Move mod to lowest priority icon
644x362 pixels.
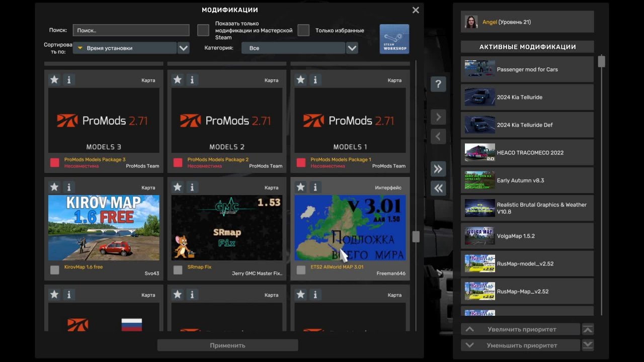[588, 345]
